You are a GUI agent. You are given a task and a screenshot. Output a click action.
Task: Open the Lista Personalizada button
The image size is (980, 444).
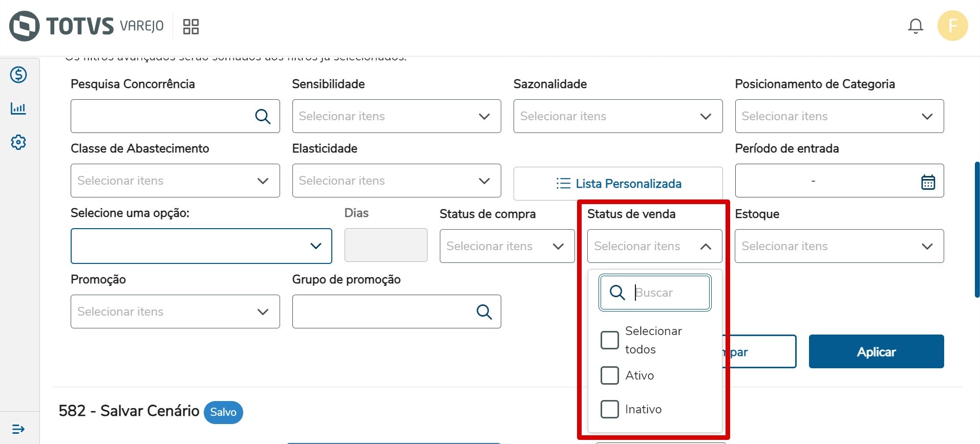[618, 184]
